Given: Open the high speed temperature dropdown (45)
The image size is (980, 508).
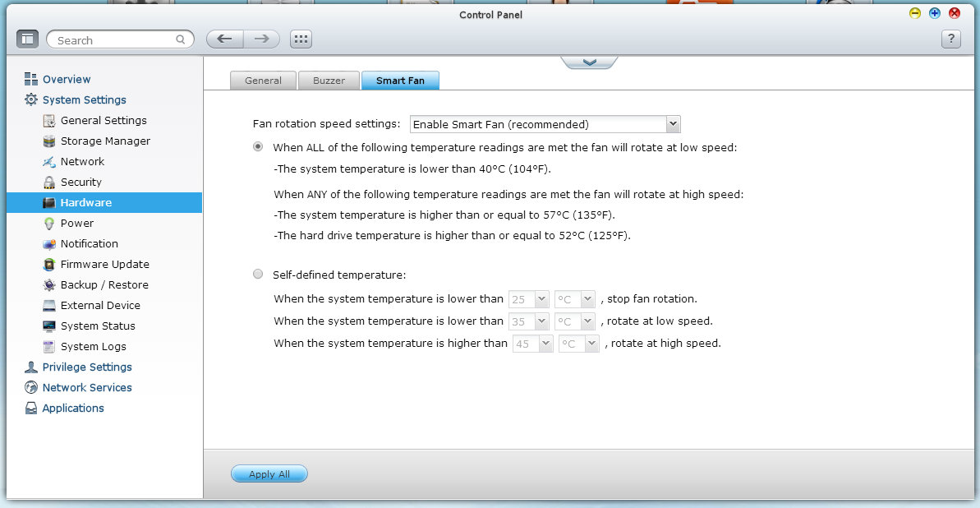Looking at the screenshot, I should [x=532, y=344].
